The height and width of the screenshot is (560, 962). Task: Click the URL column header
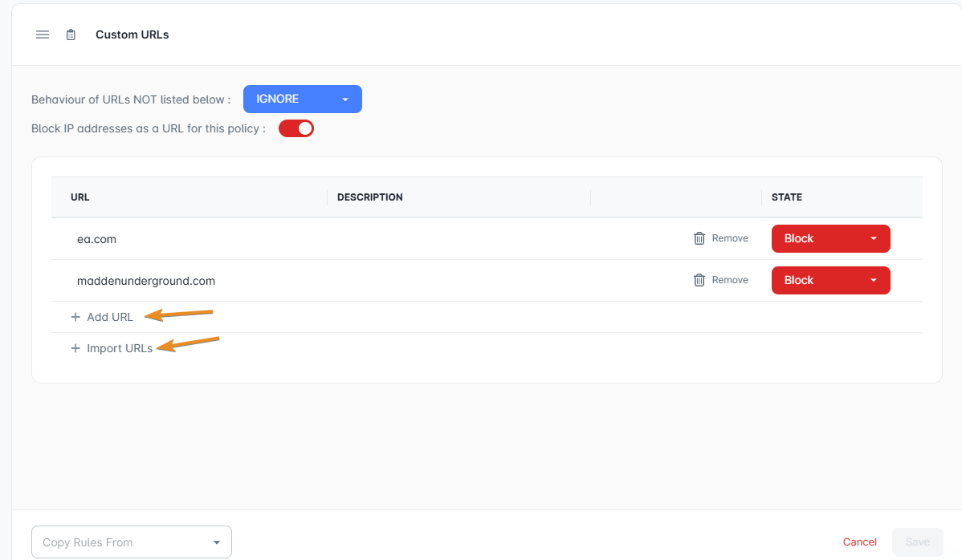[79, 197]
